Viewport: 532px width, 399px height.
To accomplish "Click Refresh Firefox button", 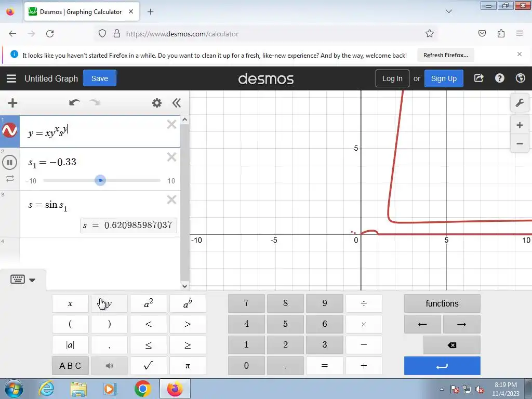I will (445, 55).
